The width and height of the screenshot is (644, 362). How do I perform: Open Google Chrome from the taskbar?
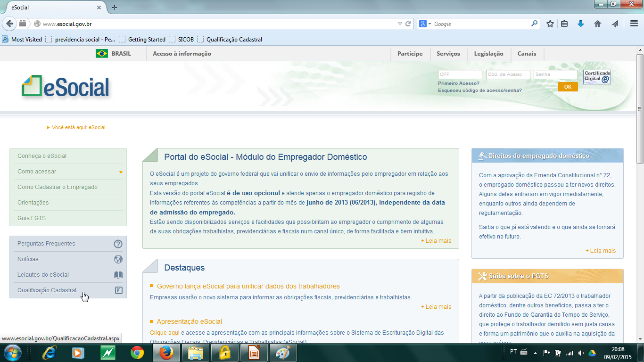tap(137, 353)
